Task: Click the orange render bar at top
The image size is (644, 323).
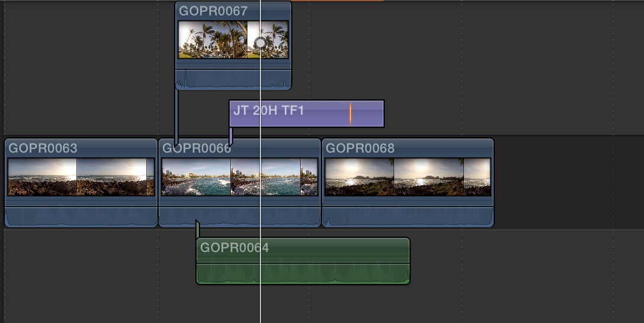Action: (x=337, y=1)
